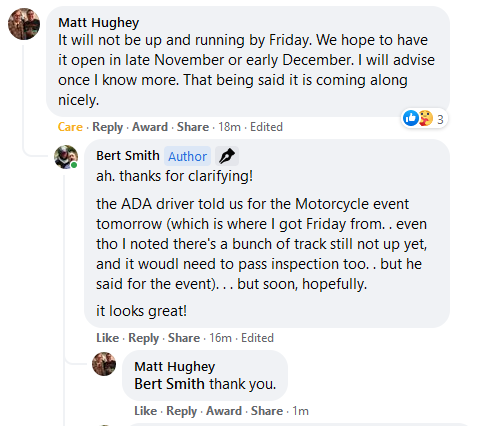Like Matt's 'thank you' reply
The width and height of the screenshot is (481, 426).
(x=145, y=411)
